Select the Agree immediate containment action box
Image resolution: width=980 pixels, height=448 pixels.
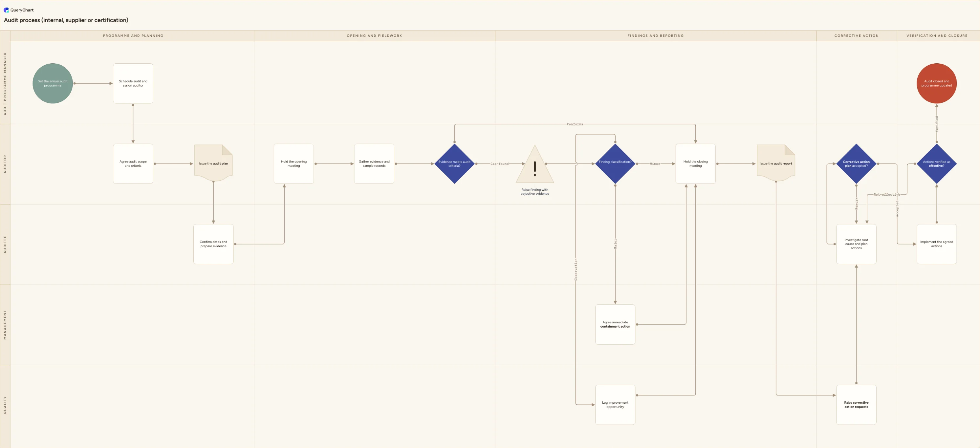coord(615,324)
